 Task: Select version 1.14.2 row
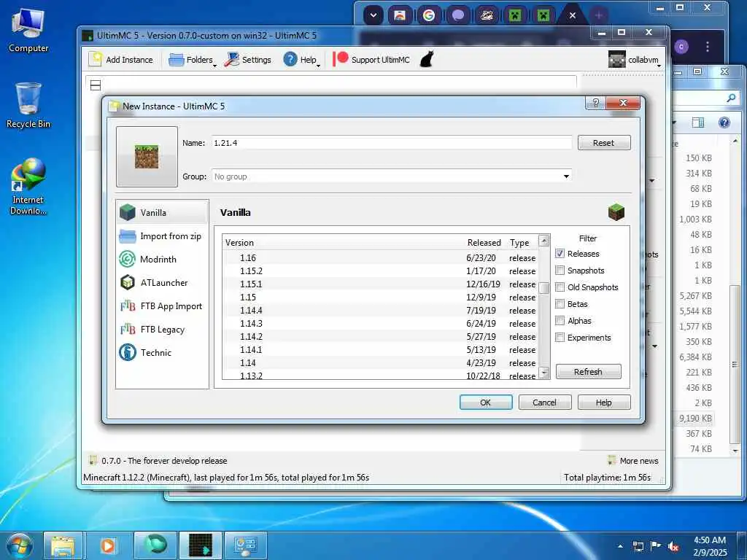pos(380,336)
